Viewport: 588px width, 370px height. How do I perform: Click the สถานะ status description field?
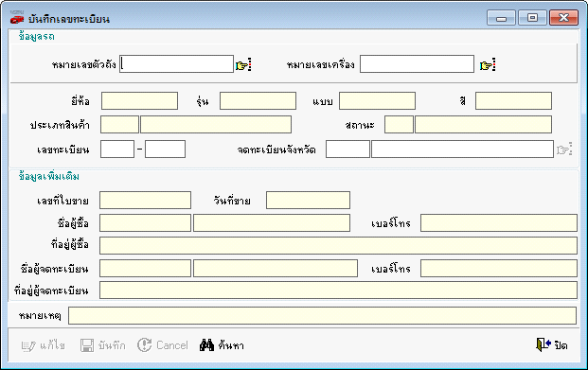click(x=484, y=125)
